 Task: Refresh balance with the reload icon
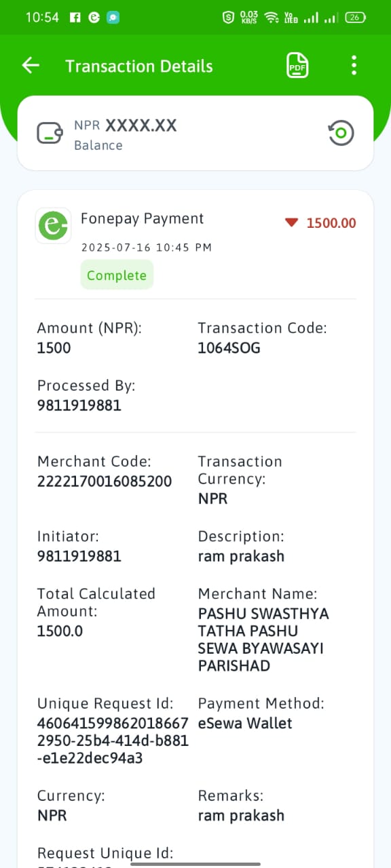point(341,133)
